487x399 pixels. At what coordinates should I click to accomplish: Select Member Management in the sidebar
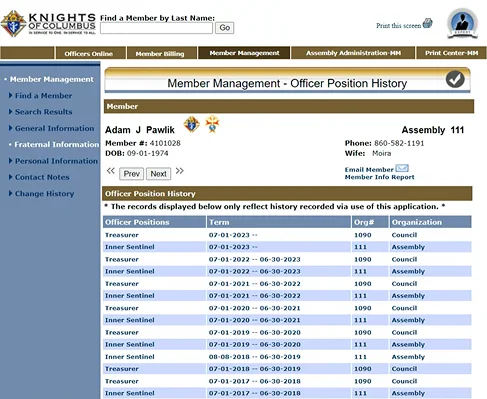[x=52, y=79]
